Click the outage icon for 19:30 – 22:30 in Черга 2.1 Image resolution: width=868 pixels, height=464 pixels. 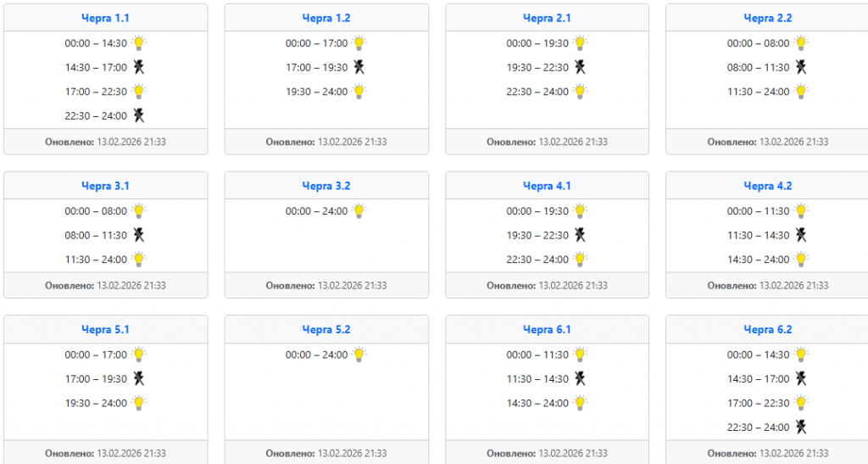(x=581, y=67)
